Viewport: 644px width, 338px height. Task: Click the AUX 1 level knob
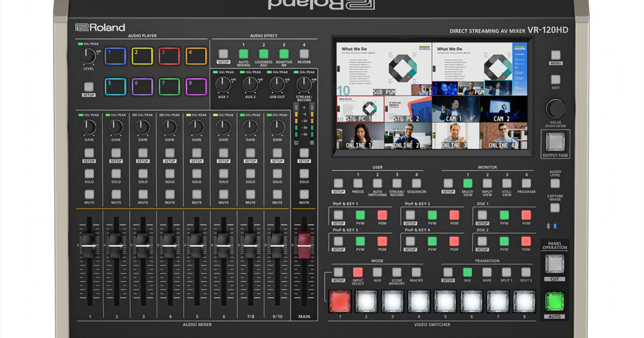pyautogui.click(x=223, y=84)
